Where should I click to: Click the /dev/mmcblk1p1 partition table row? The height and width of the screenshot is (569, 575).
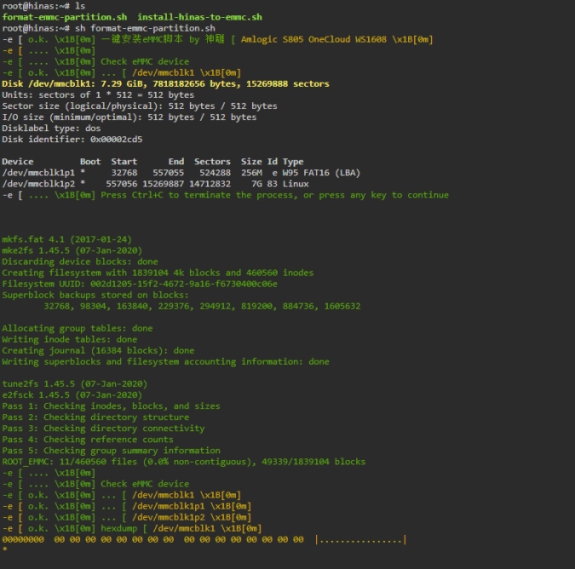(x=181, y=173)
